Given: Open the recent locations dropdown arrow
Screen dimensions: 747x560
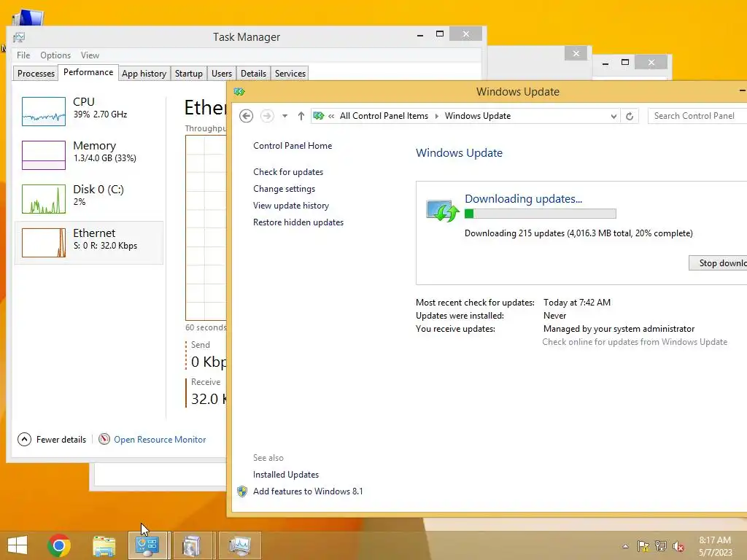Looking at the screenshot, I should pos(285,116).
